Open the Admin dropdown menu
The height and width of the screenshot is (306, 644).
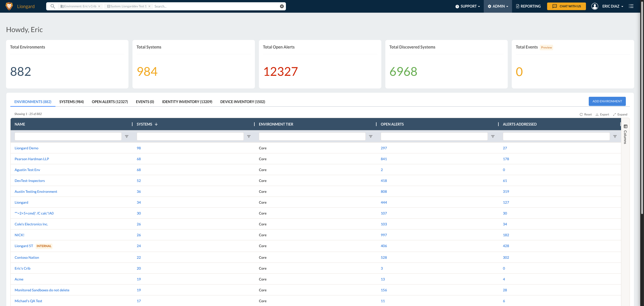(498, 6)
